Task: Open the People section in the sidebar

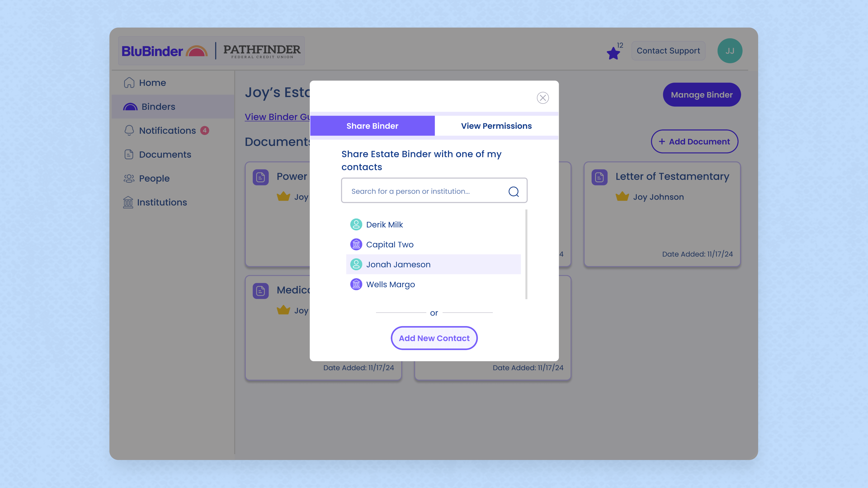Action: (x=154, y=178)
